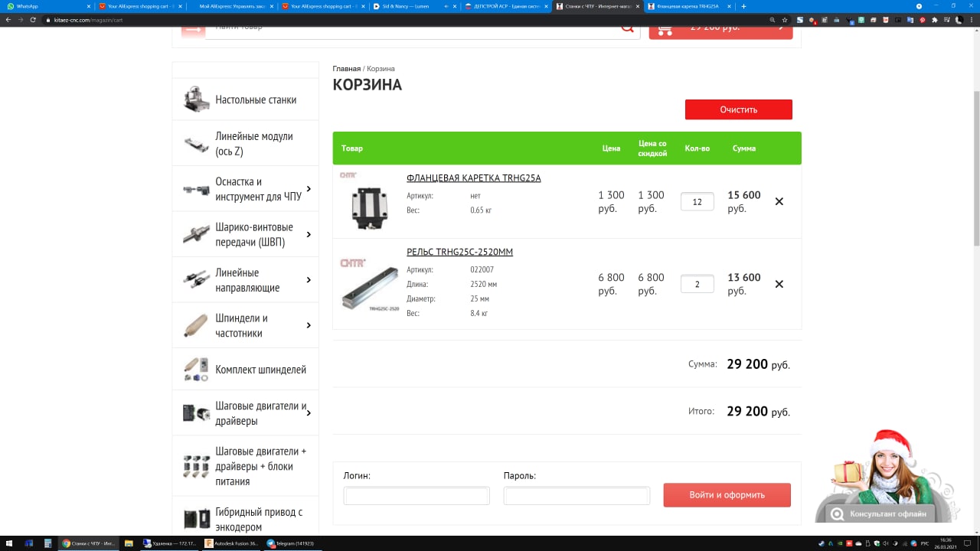The width and height of the screenshot is (980, 551).
Task: Click the Шарико-винтовые передачи category icon
Action: click(x=197, y=234)
